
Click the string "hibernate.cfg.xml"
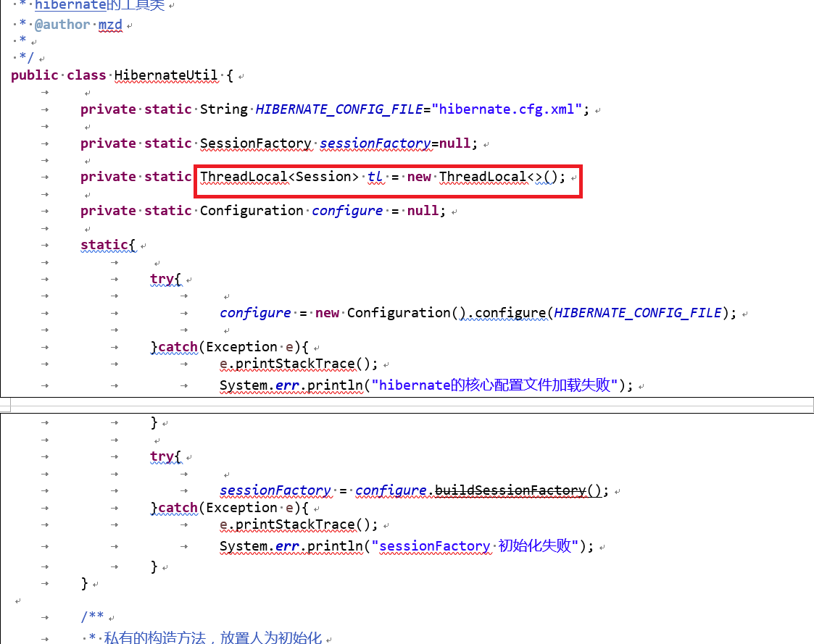tap(507, 109)
